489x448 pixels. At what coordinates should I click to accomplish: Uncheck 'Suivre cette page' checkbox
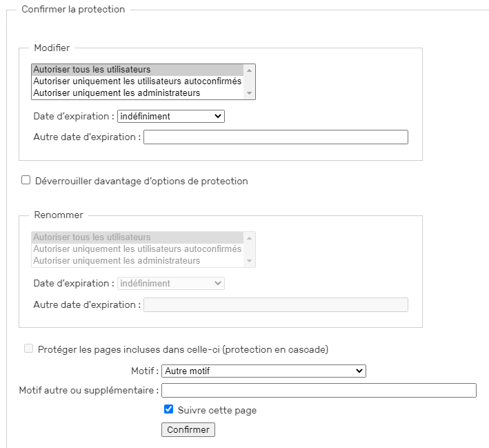coord(168,409)
